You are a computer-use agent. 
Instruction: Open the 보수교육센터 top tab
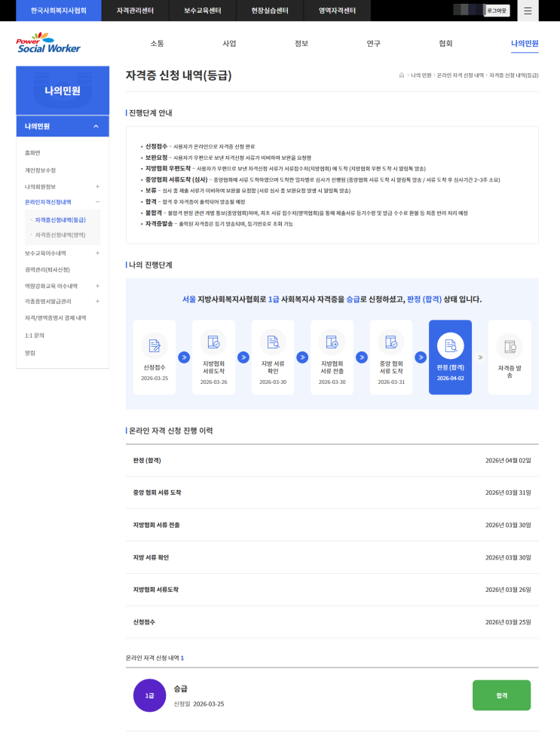tap(202, 11)
